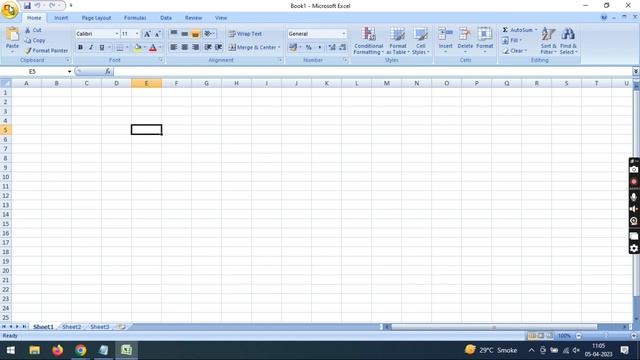Click the Undo arrow icon
Image resolution: width=640 pixels, height=360 pixels.
[37, 5]
